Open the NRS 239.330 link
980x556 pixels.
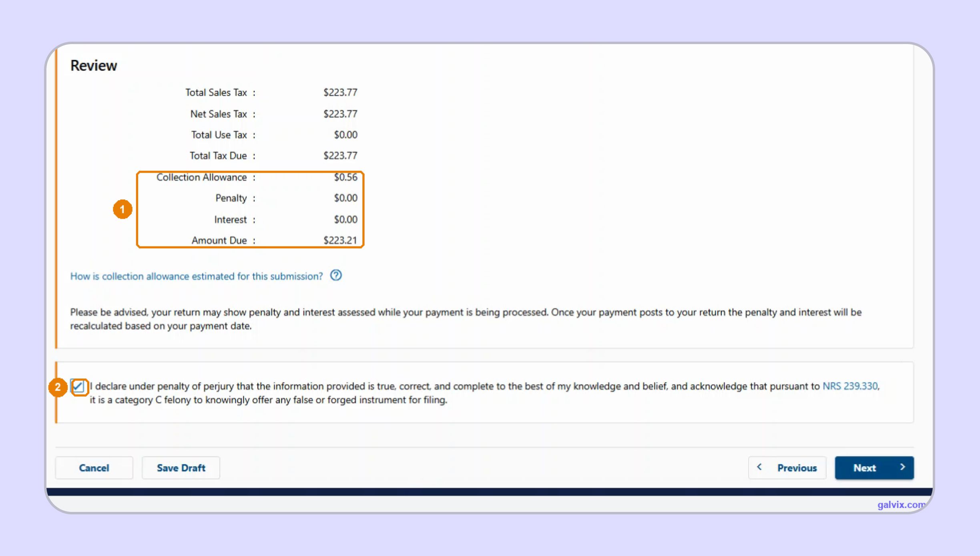[850, 386]
